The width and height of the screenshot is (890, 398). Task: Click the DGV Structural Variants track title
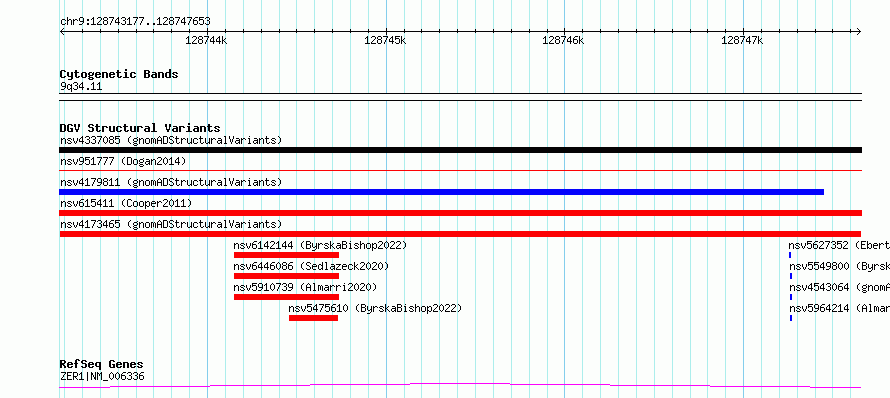[140, 128]
